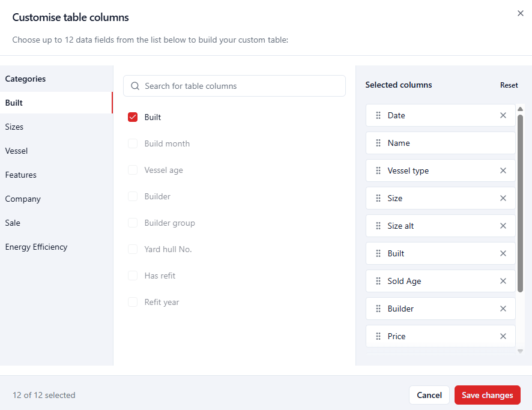Screen dimensions: 532x410
Task: Click the drag handle beside Price
Action: click(x=378, y=336)
